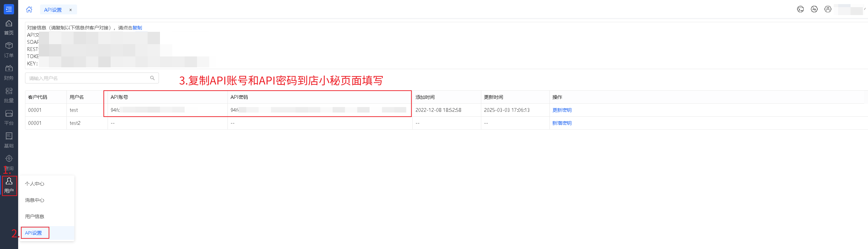Click the 更新密钥 link for user test
The image size is (868, 249).
pos(562,110)
